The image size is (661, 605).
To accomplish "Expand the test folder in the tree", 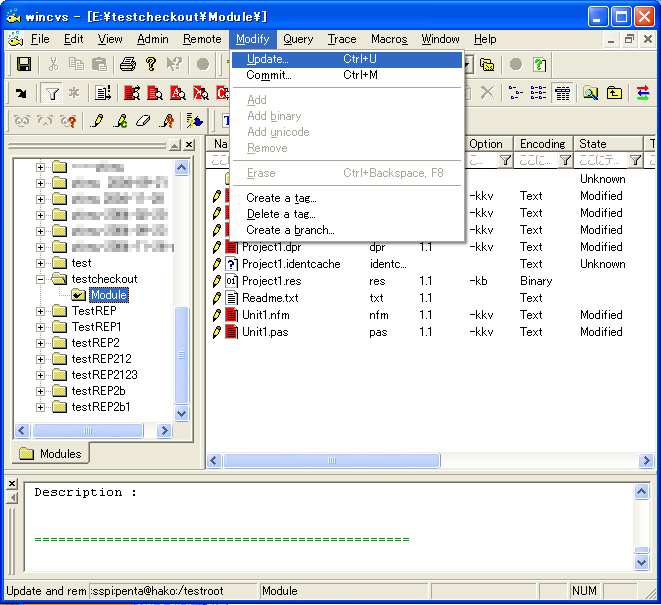I will 40,264.
